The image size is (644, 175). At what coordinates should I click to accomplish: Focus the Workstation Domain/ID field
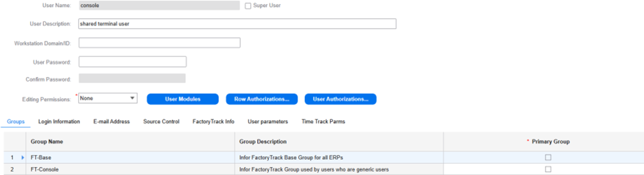coord(159,43)
